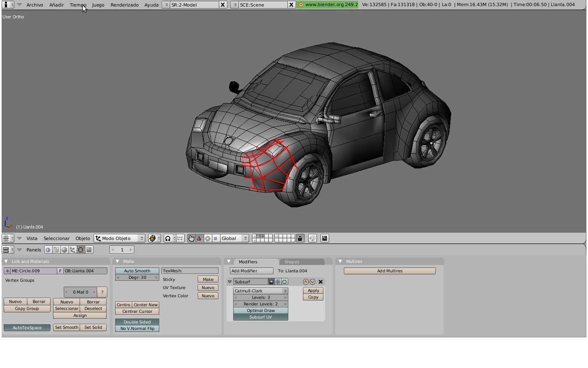Viewport: 588px width, 368px height.
Task: Collapse the Multires panel
Action: [340, 261]
